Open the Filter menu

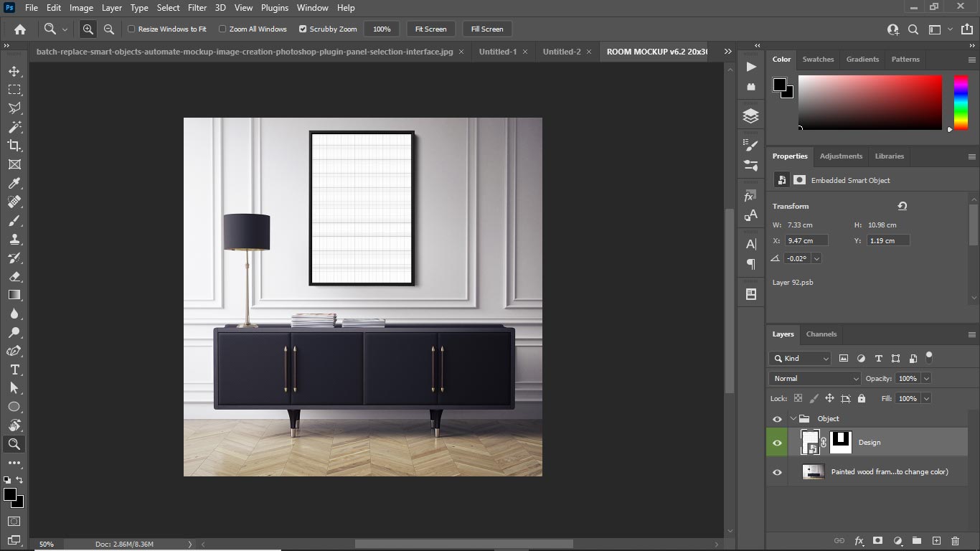click(x=197, y=8)
